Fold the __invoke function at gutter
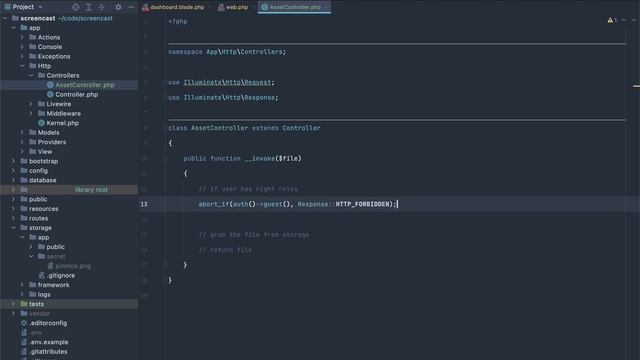This screenshot has width=640, height=360. tap(165, 158)
